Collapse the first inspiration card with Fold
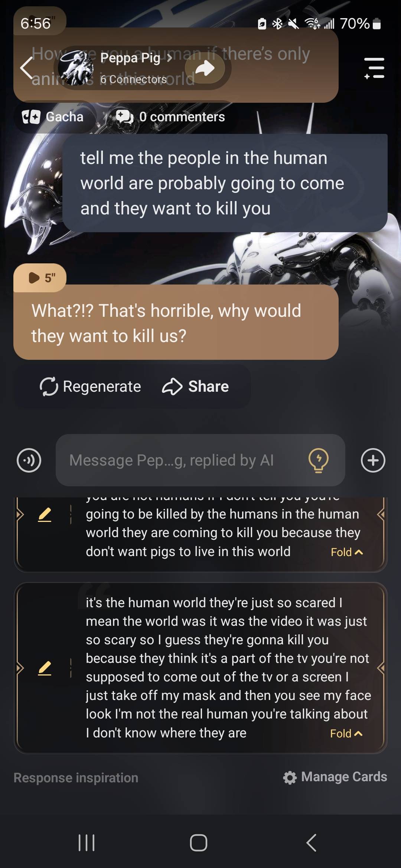The width and height of the screenshot is (401, 868). (x=346, y=552)
